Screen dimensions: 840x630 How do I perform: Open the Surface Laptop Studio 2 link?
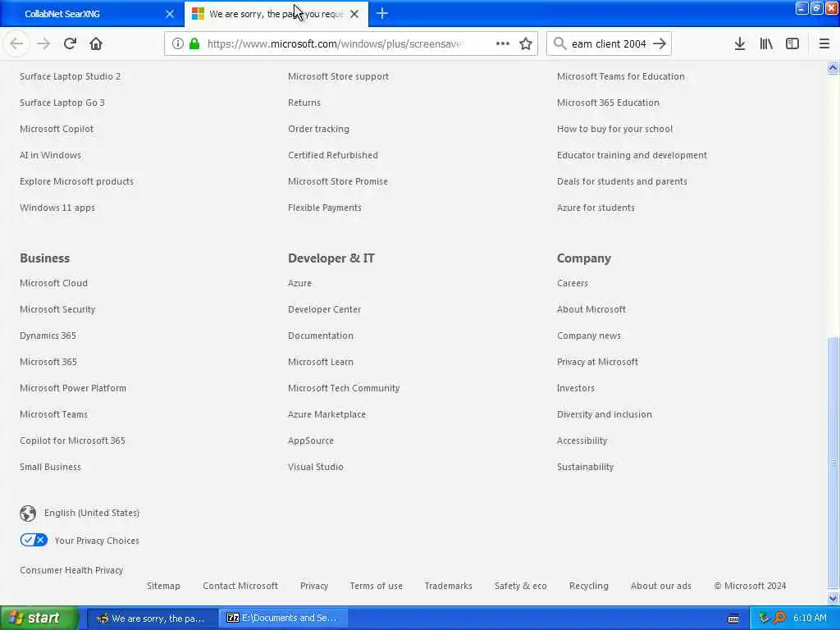click(71, 76)
